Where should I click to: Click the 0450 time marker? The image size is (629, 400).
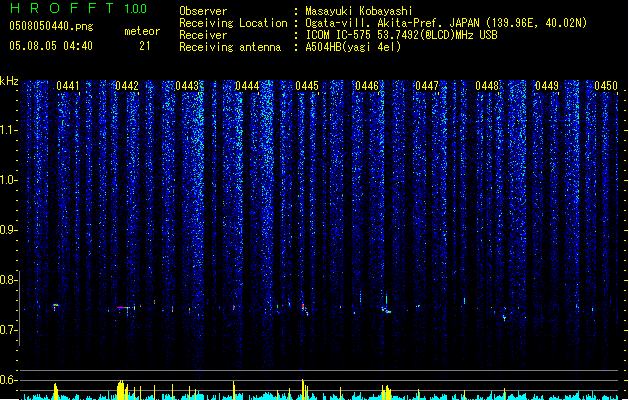point(606,86)
